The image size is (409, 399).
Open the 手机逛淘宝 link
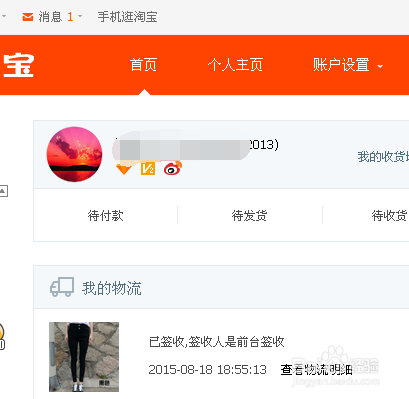point(127,17)
